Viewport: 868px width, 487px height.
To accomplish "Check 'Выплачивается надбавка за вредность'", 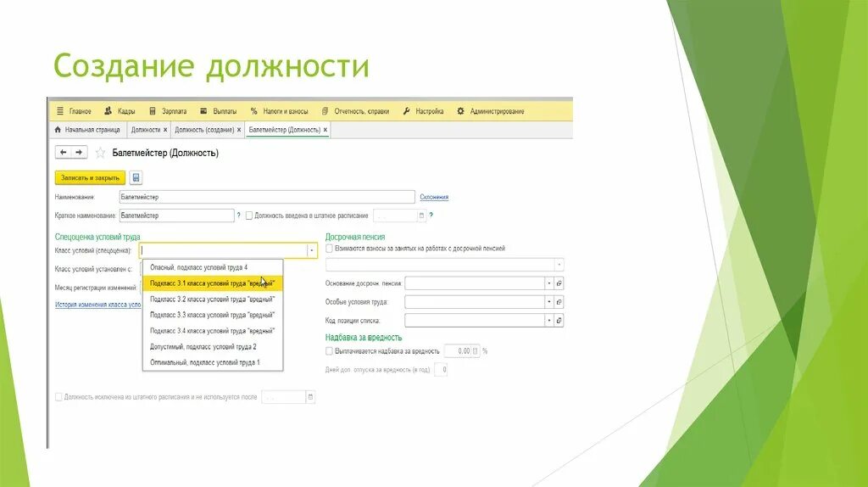I will coord(330,351).
